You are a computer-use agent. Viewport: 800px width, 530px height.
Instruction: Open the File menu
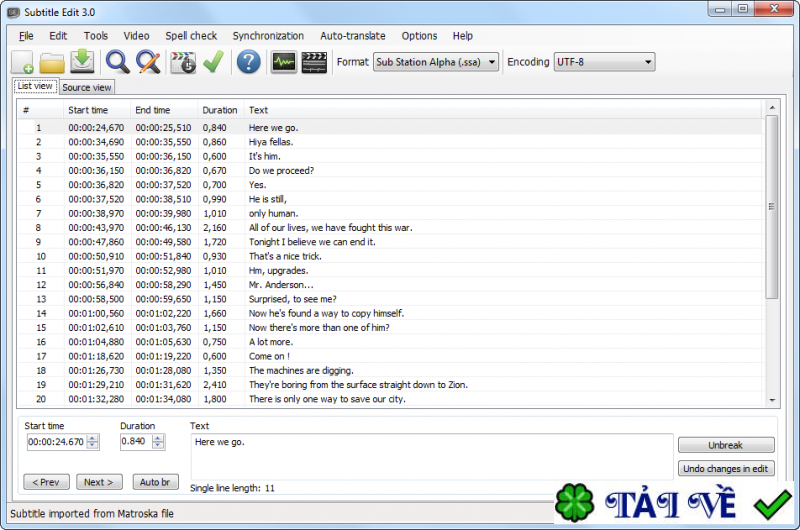pos(26,36)
